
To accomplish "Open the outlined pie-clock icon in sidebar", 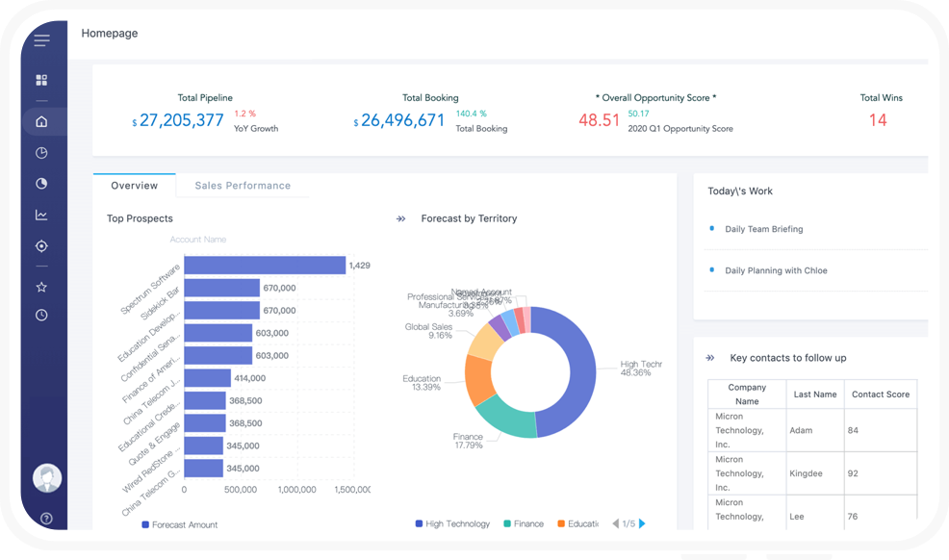I will 41,153.
